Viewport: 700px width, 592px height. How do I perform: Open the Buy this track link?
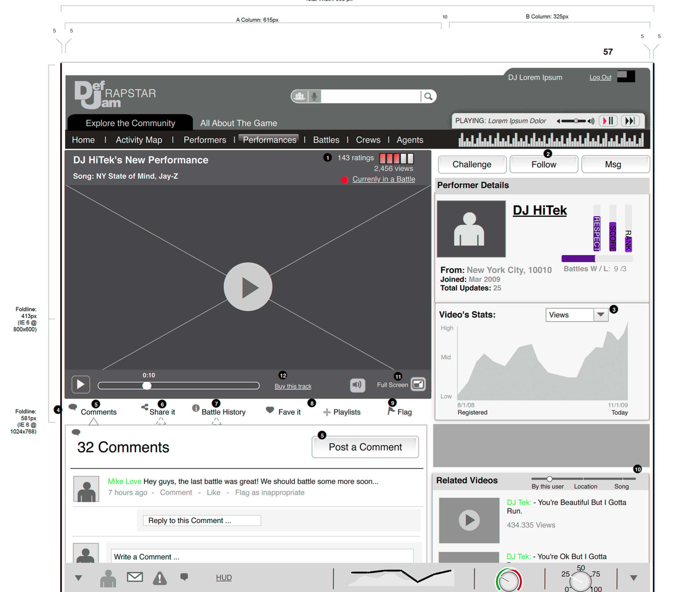(x=293, y=386)
